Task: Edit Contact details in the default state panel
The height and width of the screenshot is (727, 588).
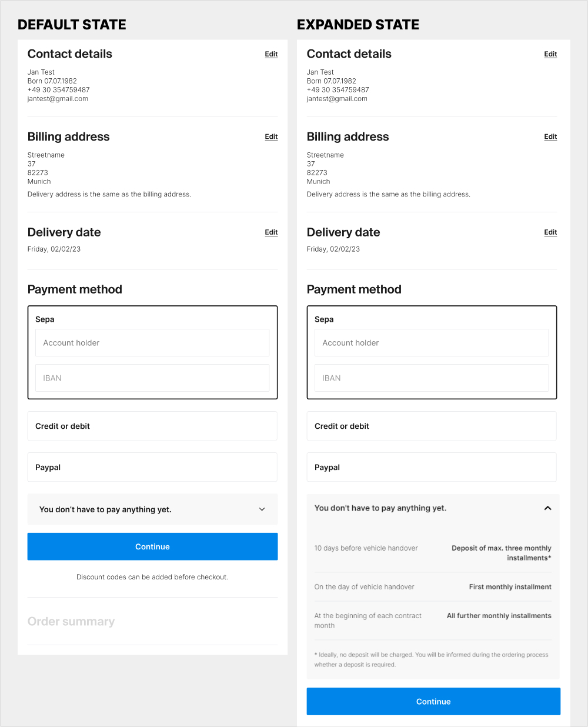Action: click(x=271, y=54)
